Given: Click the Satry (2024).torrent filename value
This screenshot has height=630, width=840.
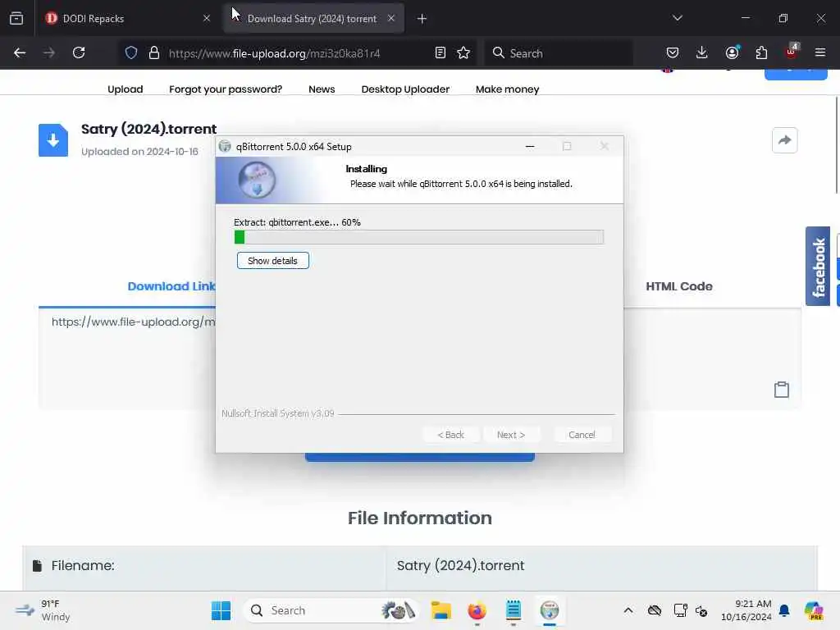Looking at the screenshot, I should point(460,566).
